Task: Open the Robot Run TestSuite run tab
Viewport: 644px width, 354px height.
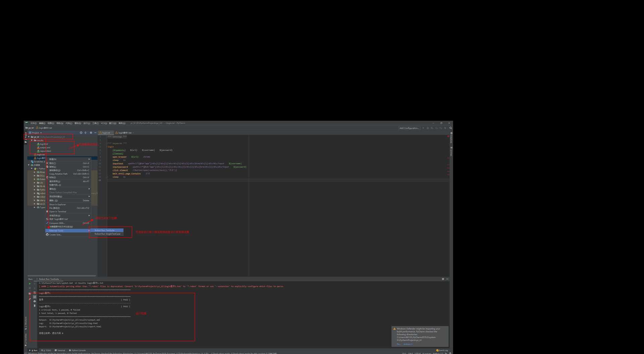Action: (48, 279)
